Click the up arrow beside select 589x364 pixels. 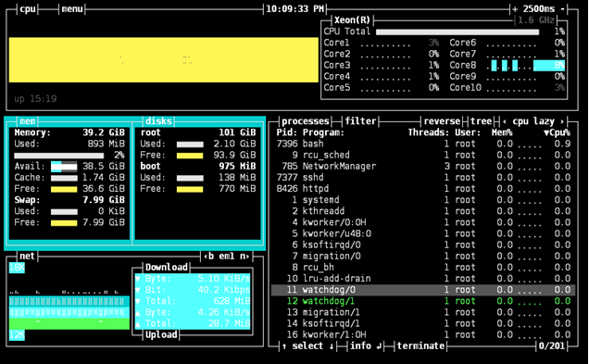284,346
